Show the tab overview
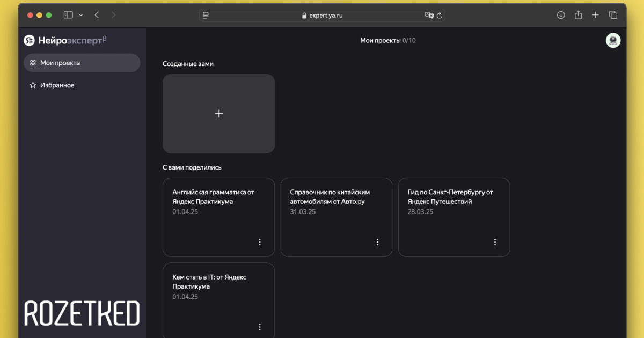The height and width of the screenshot is (338, 644). [613, 15]
